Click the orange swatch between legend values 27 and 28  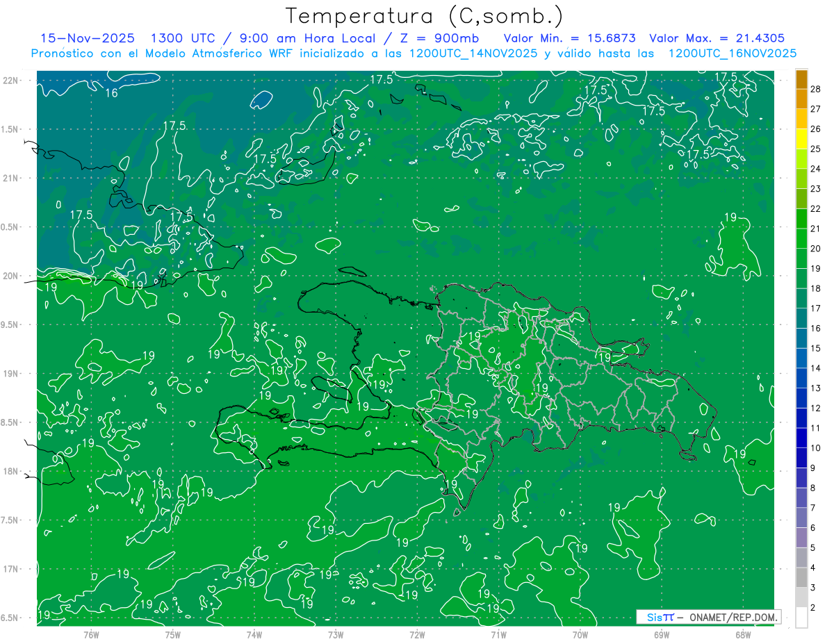pyautogui.click(x=801, y=99)
